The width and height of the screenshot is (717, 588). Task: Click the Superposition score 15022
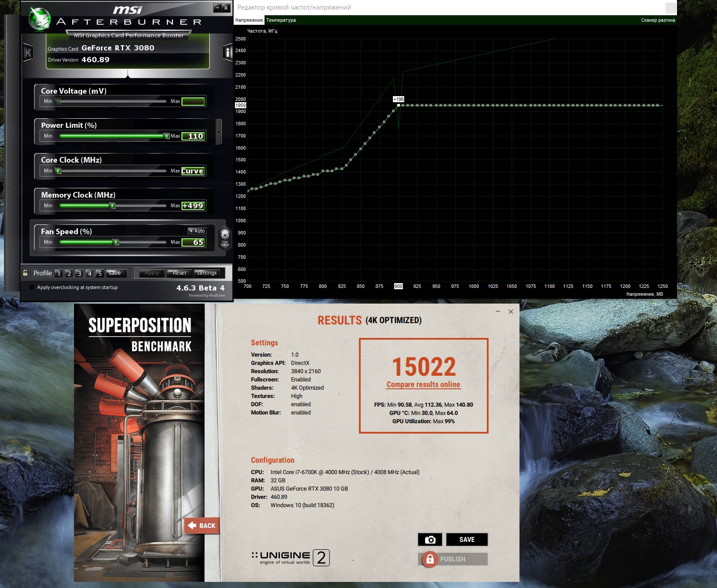[x=424, y=367]
